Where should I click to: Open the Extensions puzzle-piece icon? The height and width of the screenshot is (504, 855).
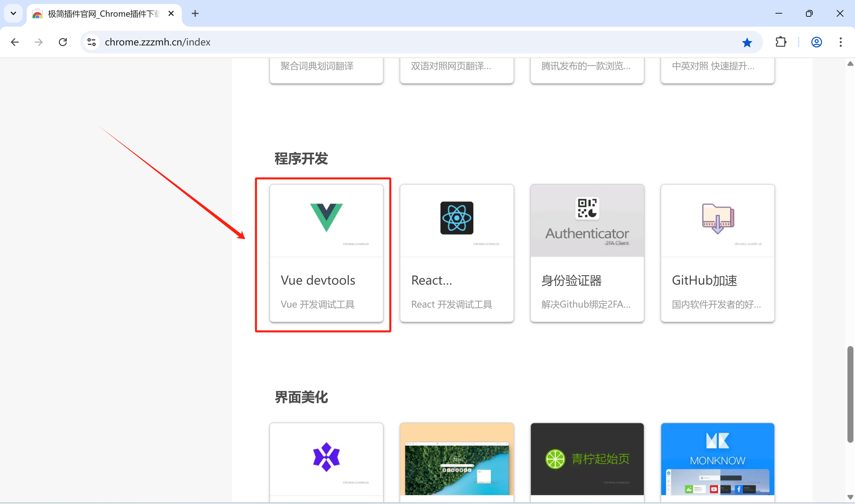pos(781,42)
